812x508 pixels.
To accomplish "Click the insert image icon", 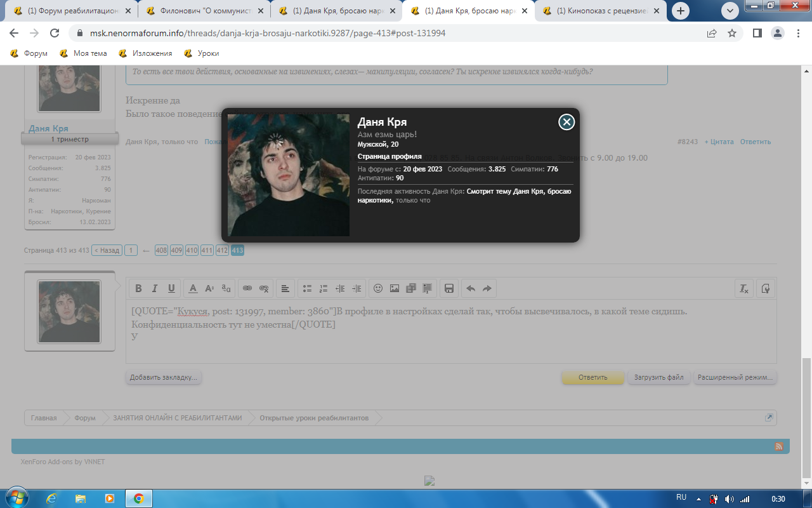I will [x=395, y=288].
